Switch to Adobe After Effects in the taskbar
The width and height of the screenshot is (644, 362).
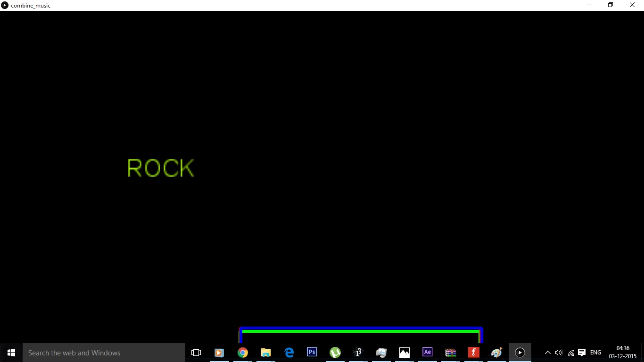[x=427, y=353]
